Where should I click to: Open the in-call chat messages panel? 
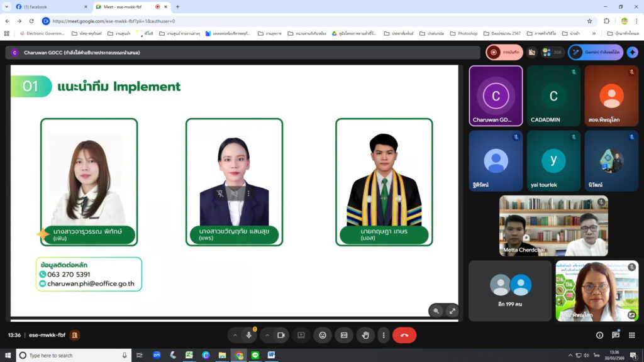point(616,336)
